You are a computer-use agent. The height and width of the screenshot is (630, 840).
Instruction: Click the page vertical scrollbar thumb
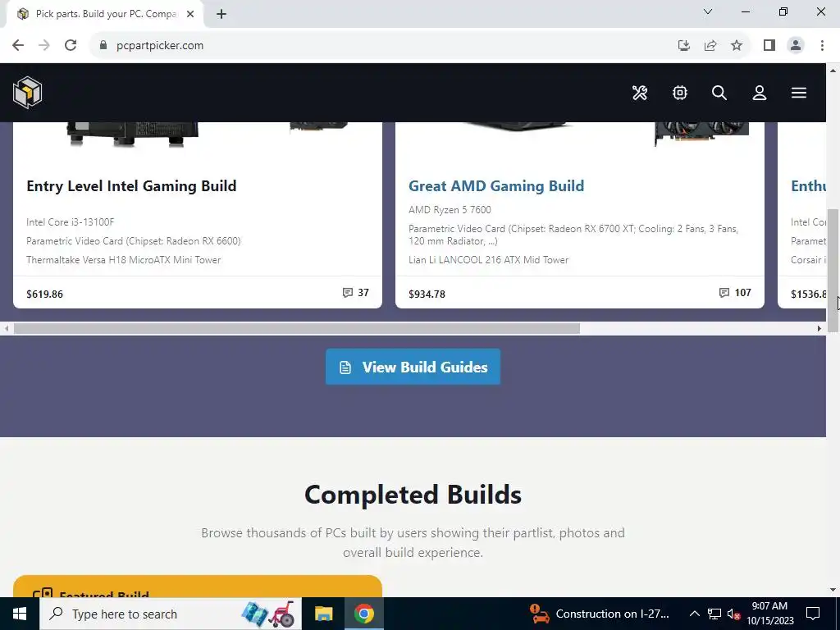(x=833, y=271)
